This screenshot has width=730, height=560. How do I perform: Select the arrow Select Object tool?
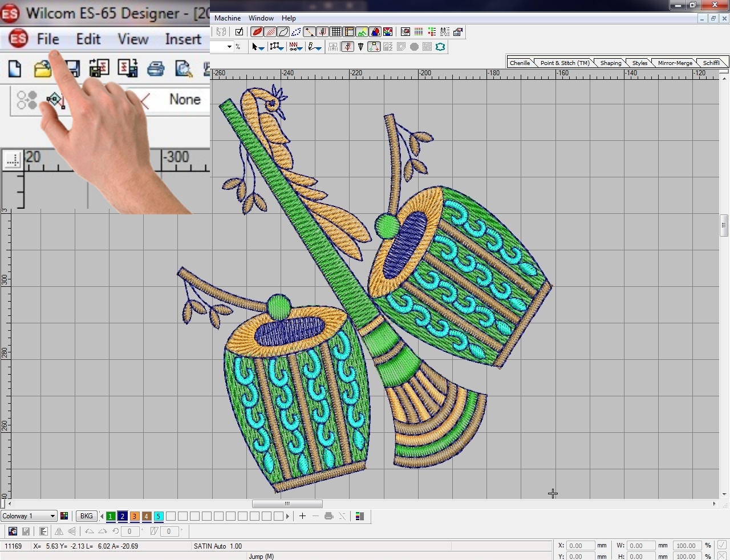click(x=255, y=47)
